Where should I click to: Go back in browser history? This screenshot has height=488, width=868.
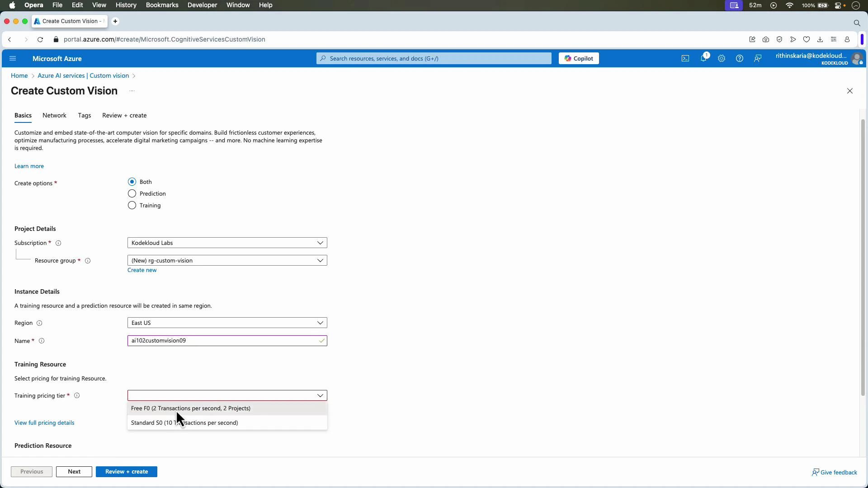(x=9, y=39)
